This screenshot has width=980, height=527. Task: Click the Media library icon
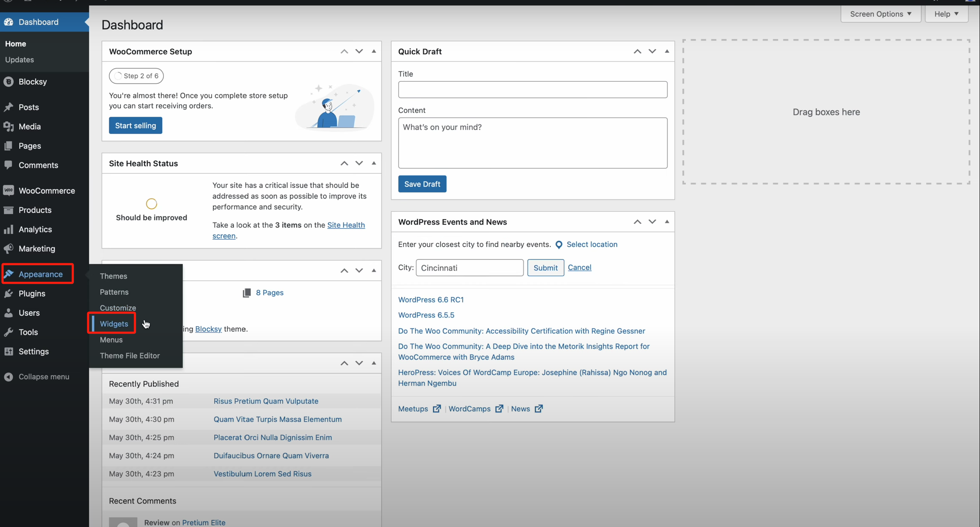[x=9, y=127]
